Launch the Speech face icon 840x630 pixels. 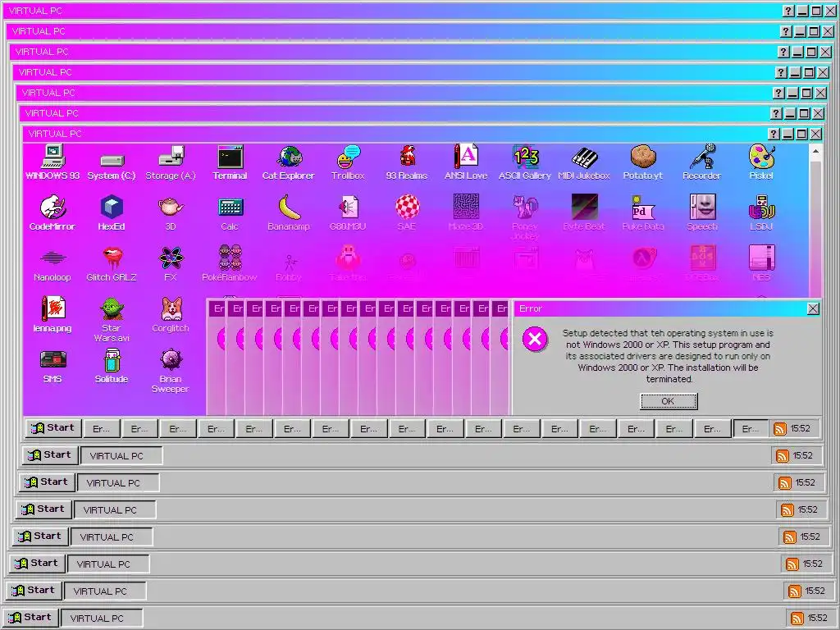(x=702, y=212)
